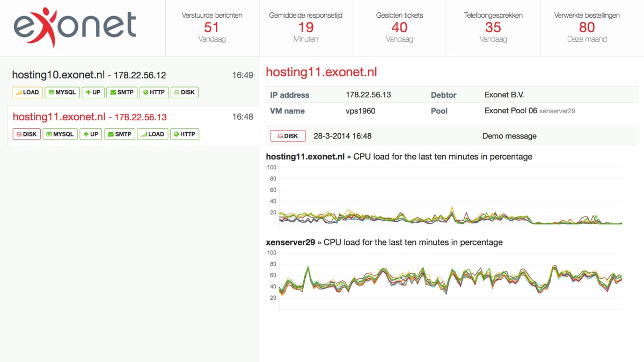Click the Pool label cell
The image size is (644, 362).
tap(439, 111)
